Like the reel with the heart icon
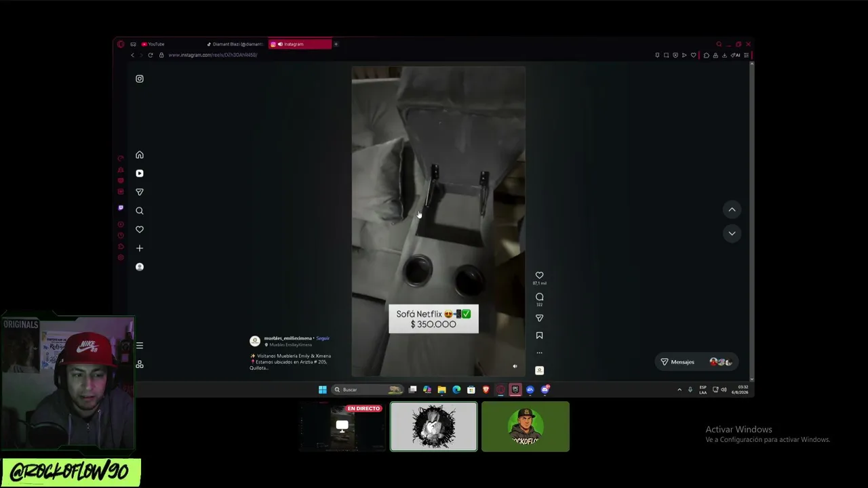This screenshot has height=488, width=868. pos(539,275)
